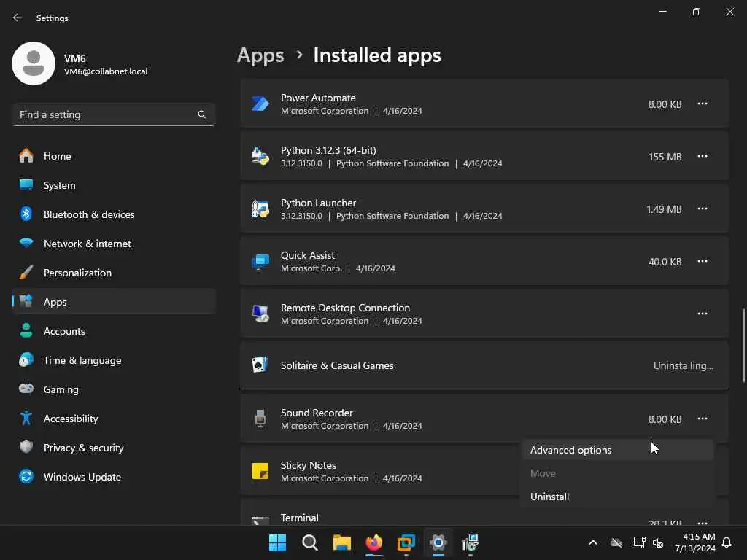
Task: Click the Python 3.12.3 (64-bit) app icon
Action: click(260, 156)
